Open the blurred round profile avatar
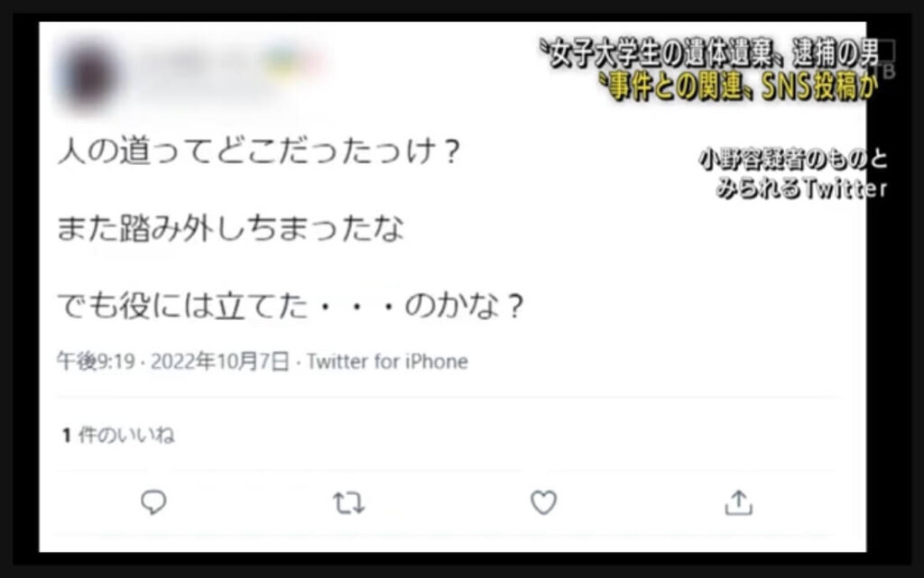This screenshot has height=578, width=924. (89, 75)
